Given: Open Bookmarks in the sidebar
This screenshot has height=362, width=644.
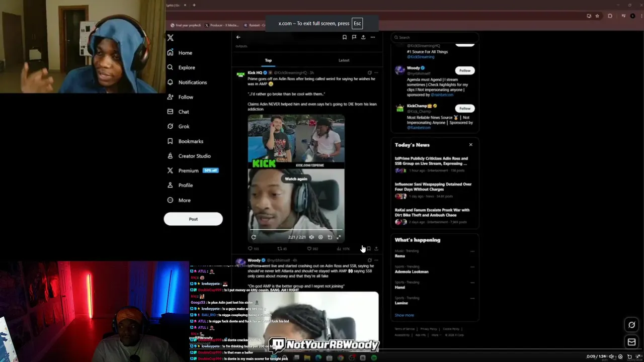Looking at the screenshot, I should (185, 141).
